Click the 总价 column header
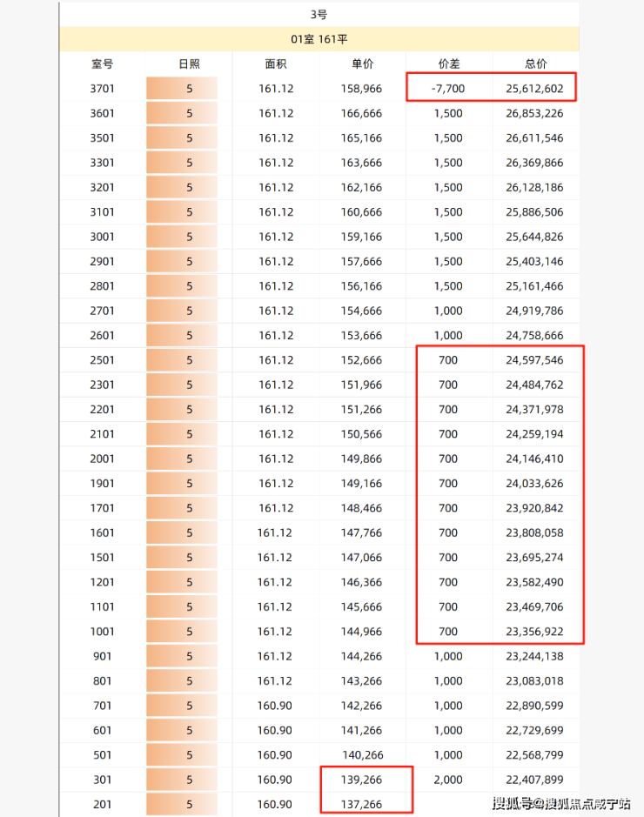This screenshot has height=817, width=644. 535,64
